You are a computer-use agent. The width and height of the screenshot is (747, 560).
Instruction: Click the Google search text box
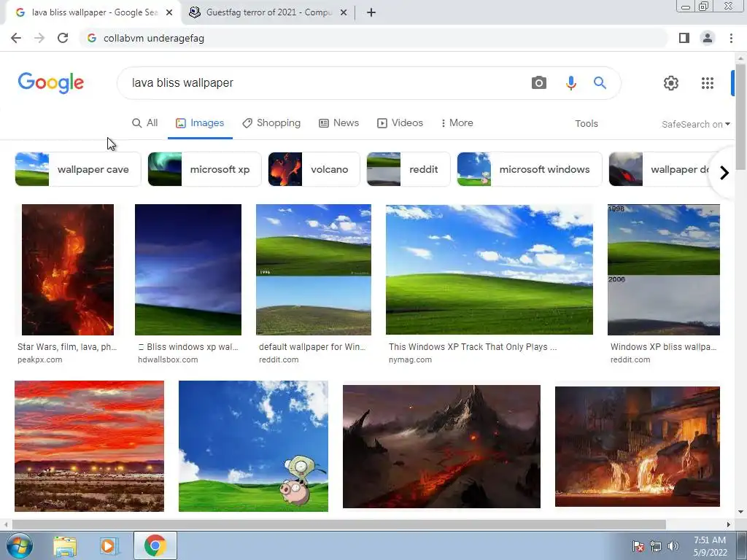[324, 83]
